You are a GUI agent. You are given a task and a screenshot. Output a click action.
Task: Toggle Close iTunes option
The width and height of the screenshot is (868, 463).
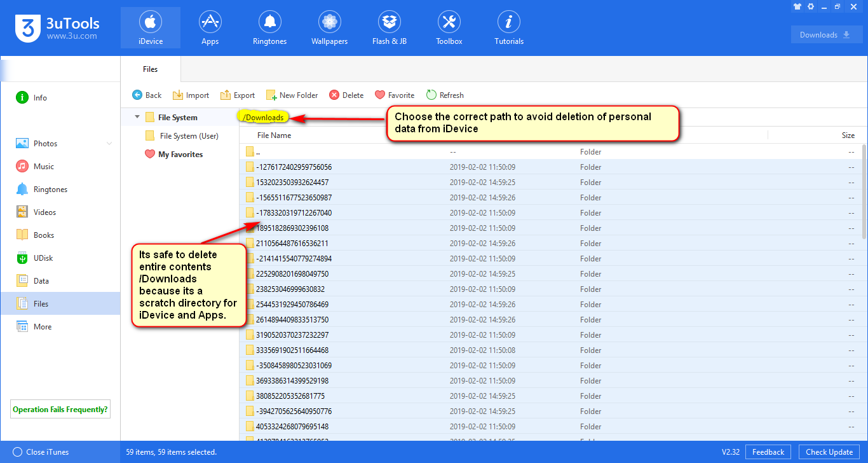coord(41,452)
